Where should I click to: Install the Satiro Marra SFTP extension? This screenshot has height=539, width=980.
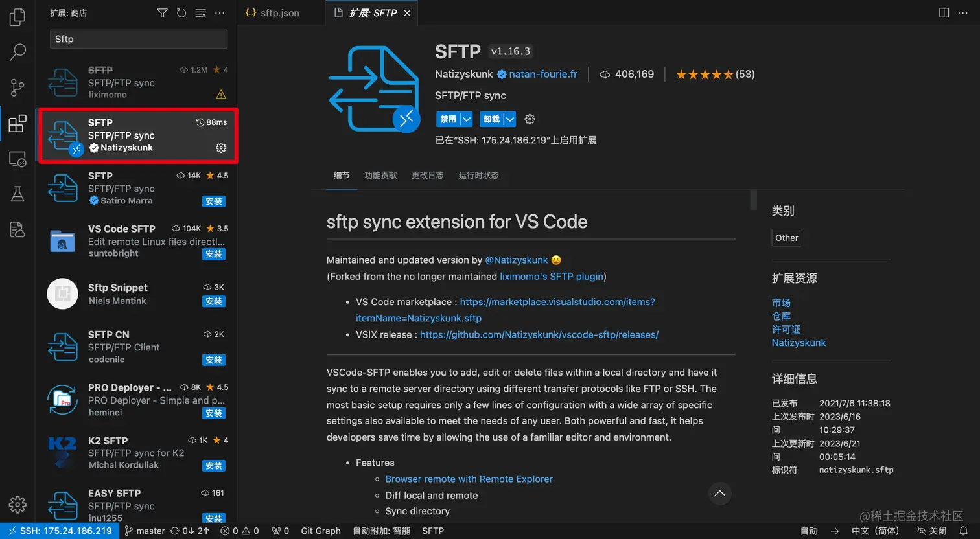214,201
